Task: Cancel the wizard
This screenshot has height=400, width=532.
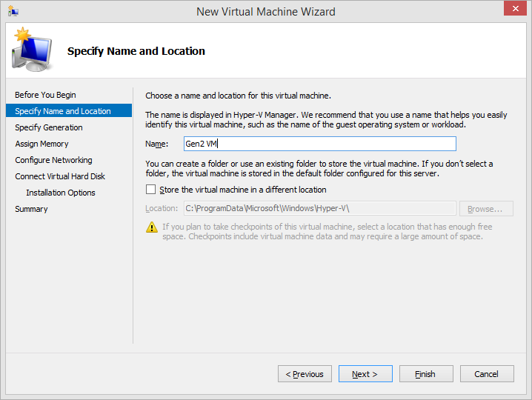Action: pos(487,374)
